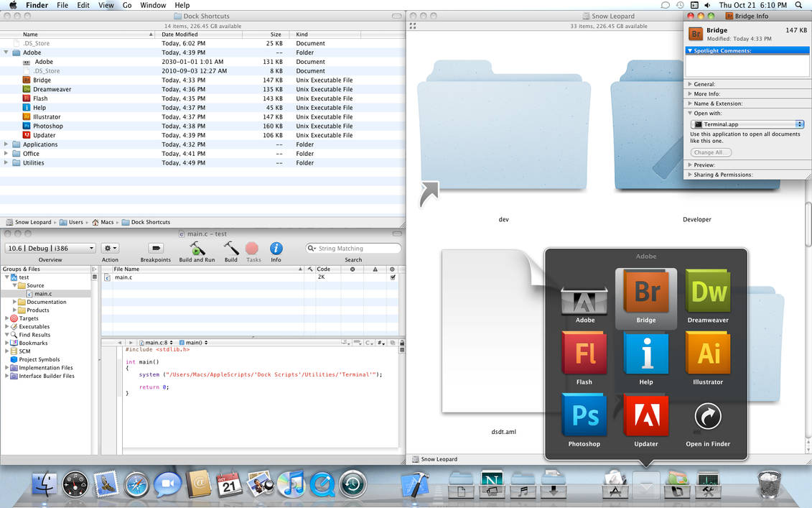Viewport: 812px width, 508px height.
Task: Open Photoshop from the Adobe stack popup
Action: click(x=584, y=420)
